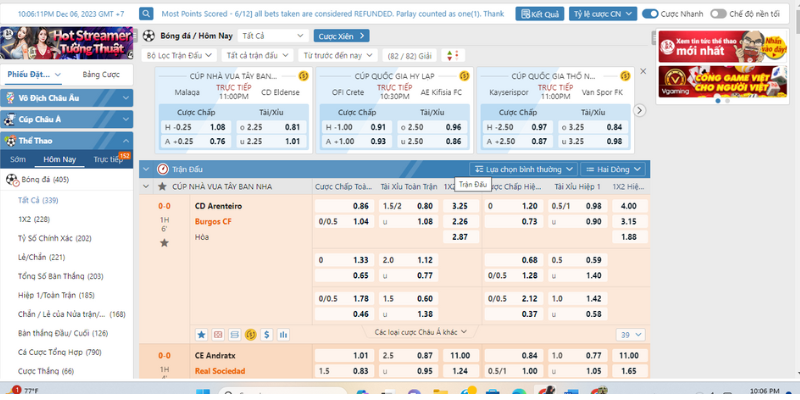The height and width of the screenshot is (400, 800).
Task: Click the speaker announcement icon in top bar
Action: (147, 15)
